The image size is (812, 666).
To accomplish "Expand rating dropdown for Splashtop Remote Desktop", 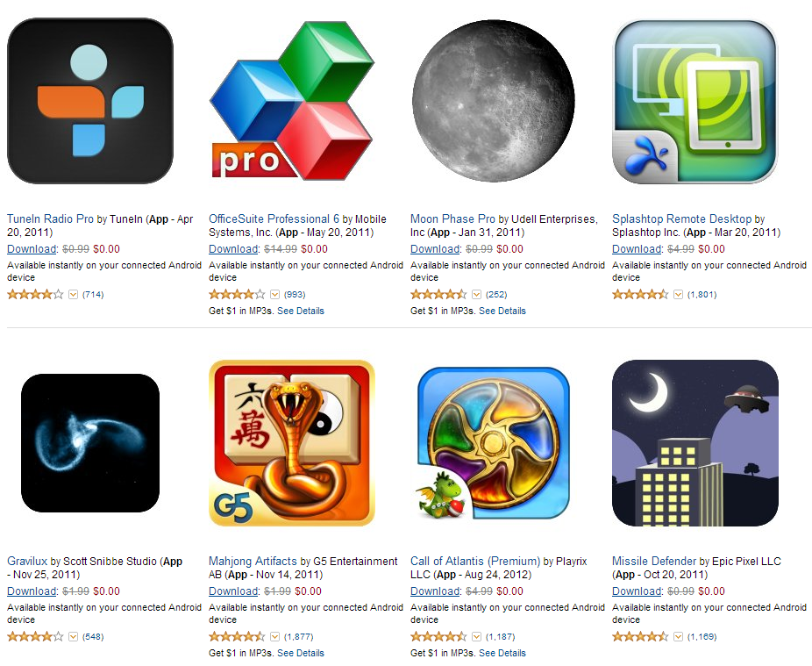I will pos(678,294).
